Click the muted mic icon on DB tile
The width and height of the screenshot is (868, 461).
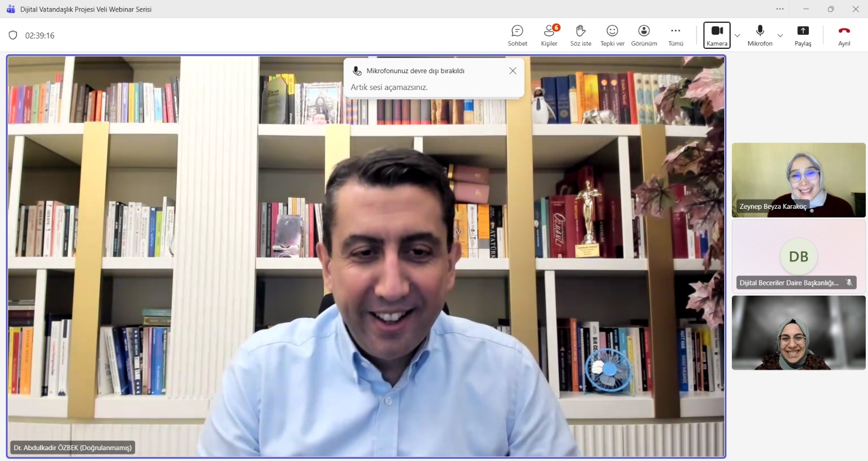click(849, 283)
